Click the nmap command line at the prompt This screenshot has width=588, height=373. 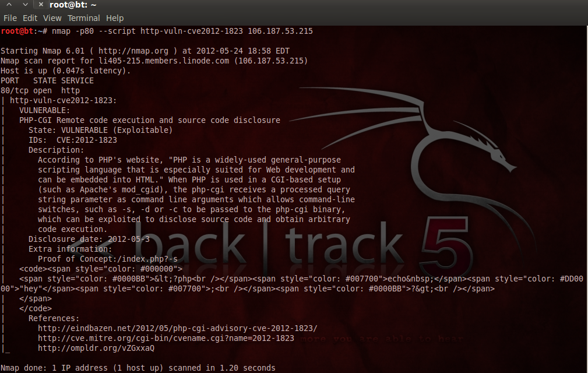(182, 31)
